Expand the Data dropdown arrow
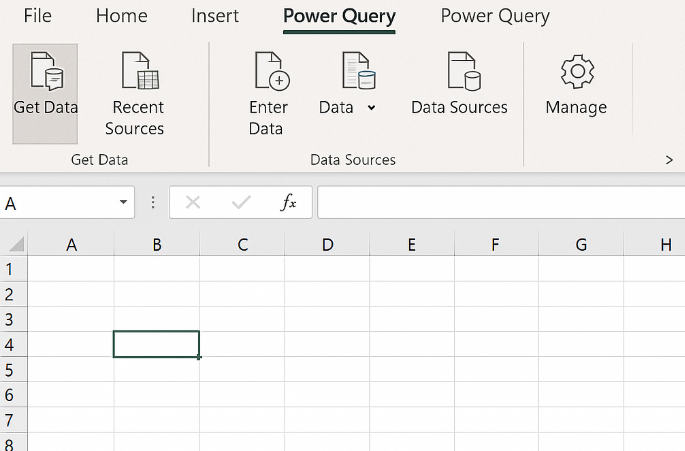The height and width of the screenshot is (451, 685). tap(371, 108)
